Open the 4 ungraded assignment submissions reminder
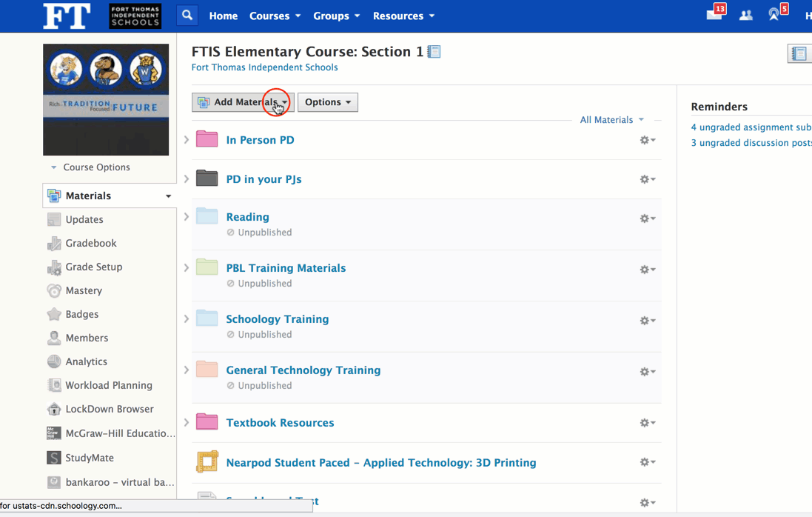 tap(751, 127)
